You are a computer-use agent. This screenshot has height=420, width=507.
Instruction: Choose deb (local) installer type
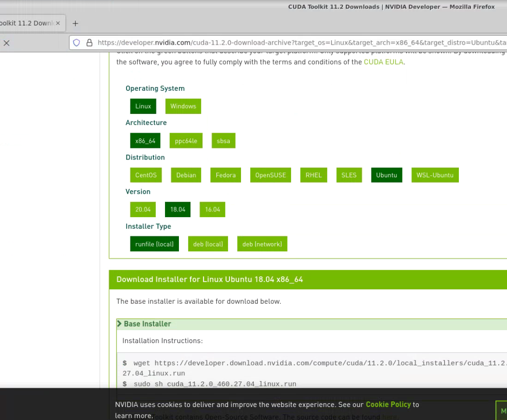208,244
